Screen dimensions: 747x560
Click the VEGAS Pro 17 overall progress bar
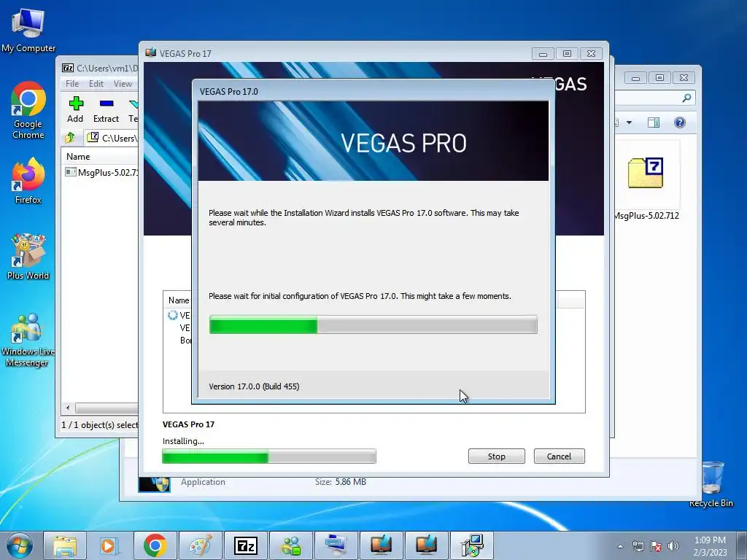(x=269, y=456)
